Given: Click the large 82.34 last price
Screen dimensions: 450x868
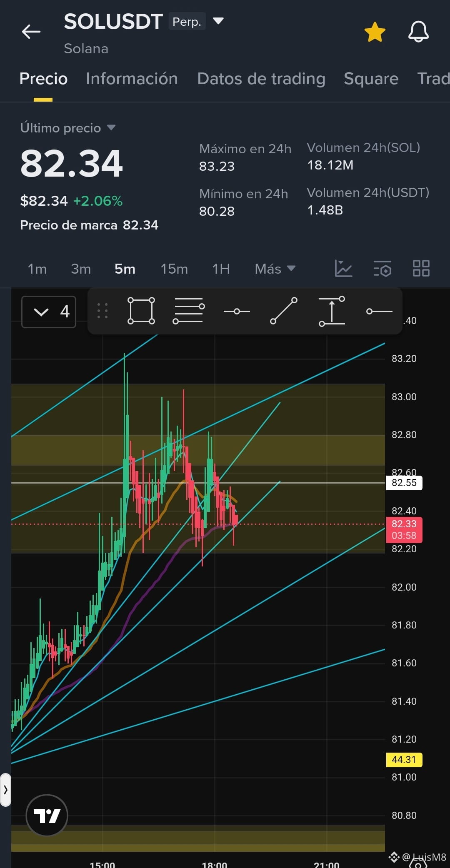Looking at the screenshot, I should click(71, 164).
